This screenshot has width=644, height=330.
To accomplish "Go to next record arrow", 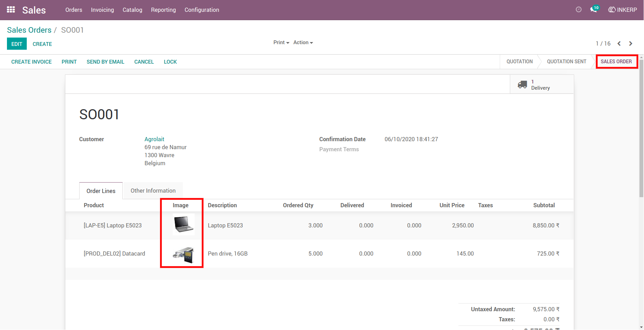I will point(630,43).
